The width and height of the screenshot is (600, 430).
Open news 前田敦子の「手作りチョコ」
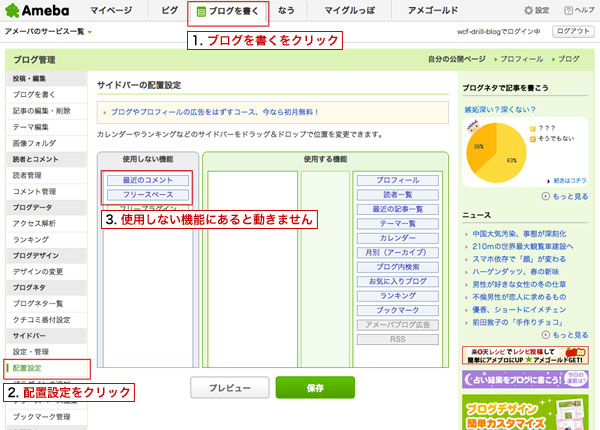pyautogui.click(x=517, y=322)
